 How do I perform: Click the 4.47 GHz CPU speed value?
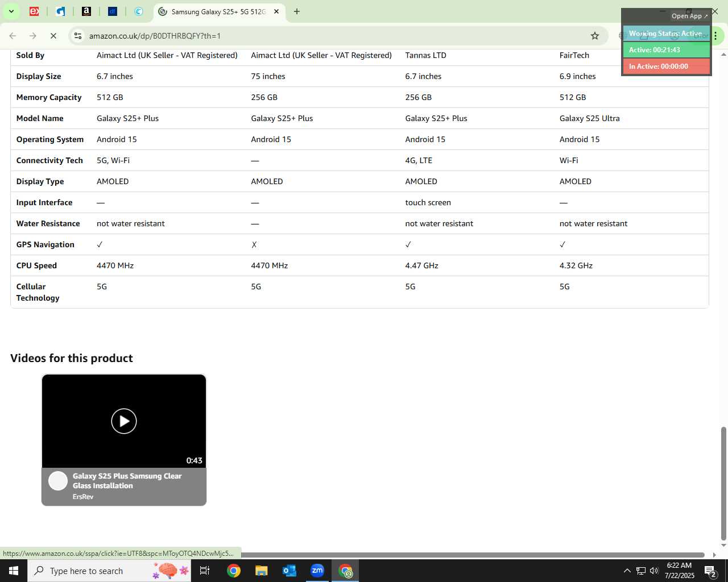(x=422, y=265)
